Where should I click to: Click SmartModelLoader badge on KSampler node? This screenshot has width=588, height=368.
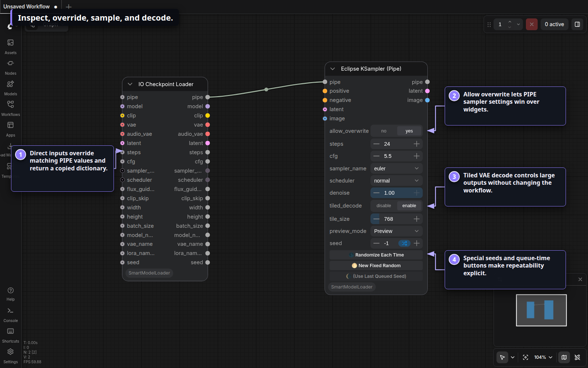352,287
